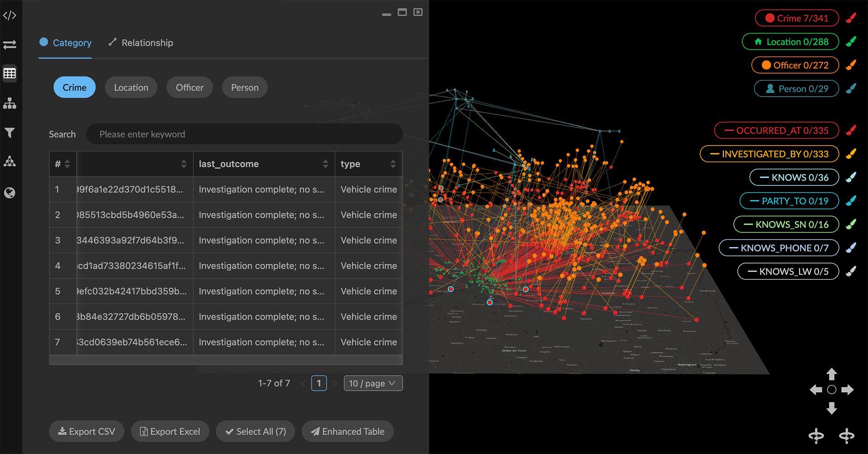
Task: Open the 10 / page dropdown
Action: click(x=373, y=384)
